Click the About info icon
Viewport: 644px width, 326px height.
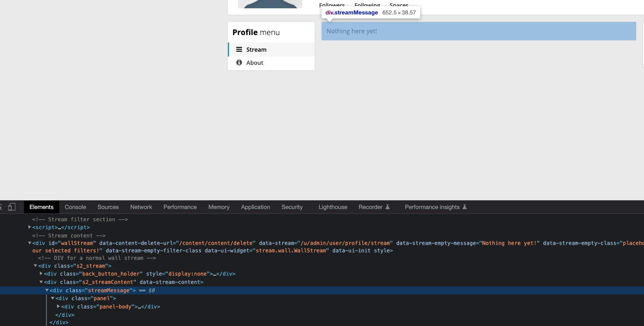[239, 63]
